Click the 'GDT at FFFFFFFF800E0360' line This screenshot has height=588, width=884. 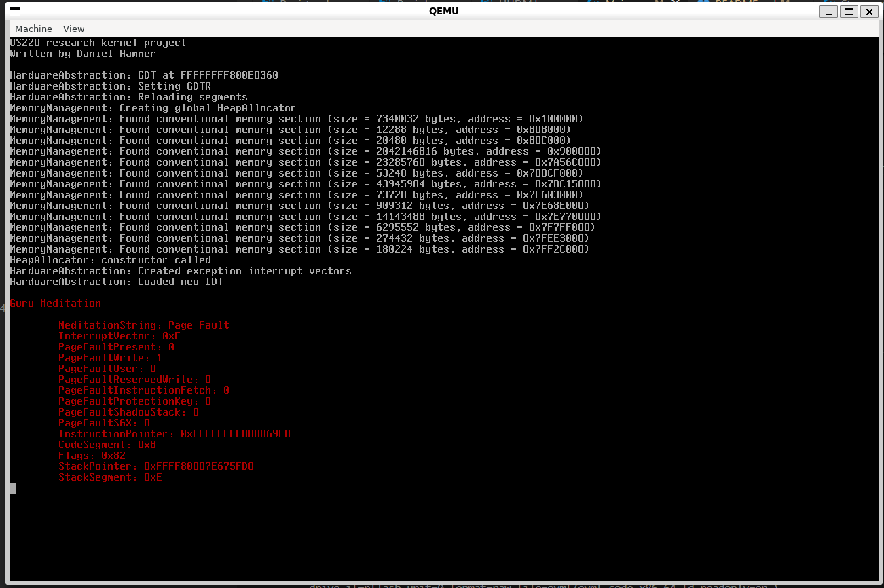[144, 75]
